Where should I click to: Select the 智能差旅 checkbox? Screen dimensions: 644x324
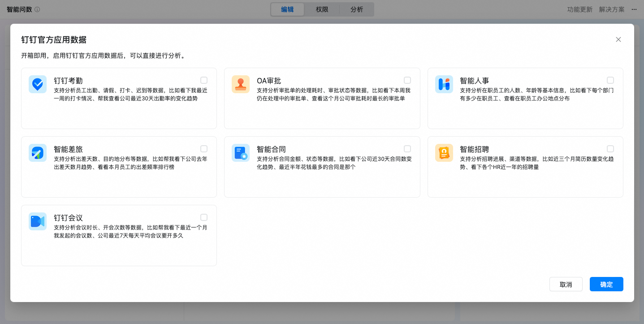pyautogui.click(x=204, y=149)
